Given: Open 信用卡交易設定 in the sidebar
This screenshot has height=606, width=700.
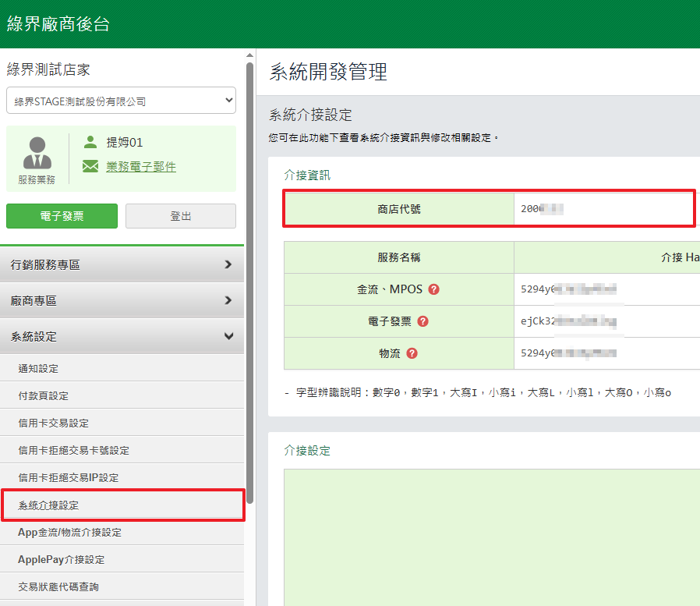Looking at the screenshot, I should tap(122, 423).
